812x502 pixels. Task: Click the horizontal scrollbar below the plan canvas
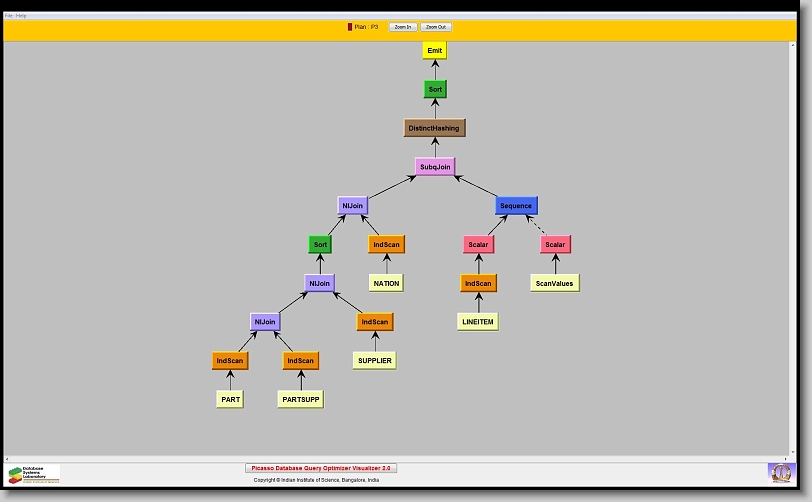[x=400, y=458]
